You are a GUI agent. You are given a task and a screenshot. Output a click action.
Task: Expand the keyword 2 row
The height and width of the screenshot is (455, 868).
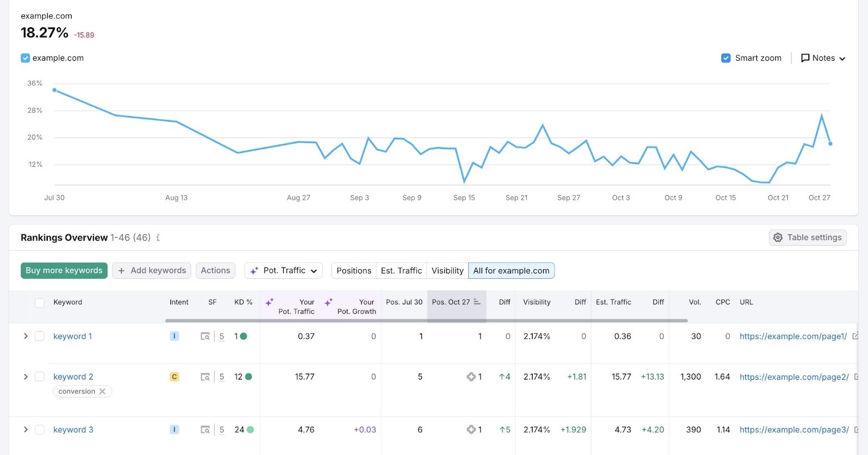tap(25, 376)
